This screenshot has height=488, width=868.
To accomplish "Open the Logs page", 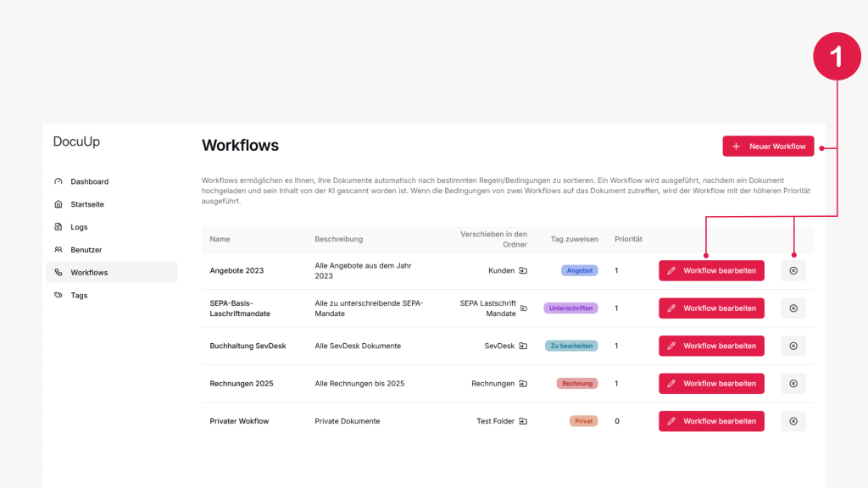I will pyautogui.click(x=79, y=227).
